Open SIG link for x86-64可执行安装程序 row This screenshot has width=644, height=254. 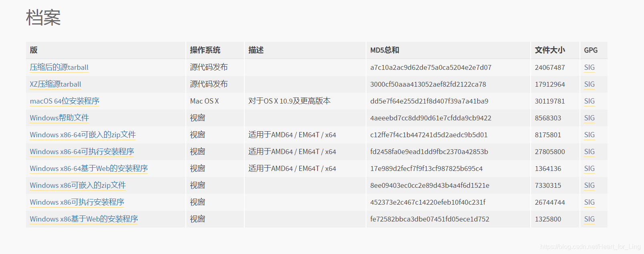tap(590, 152)
